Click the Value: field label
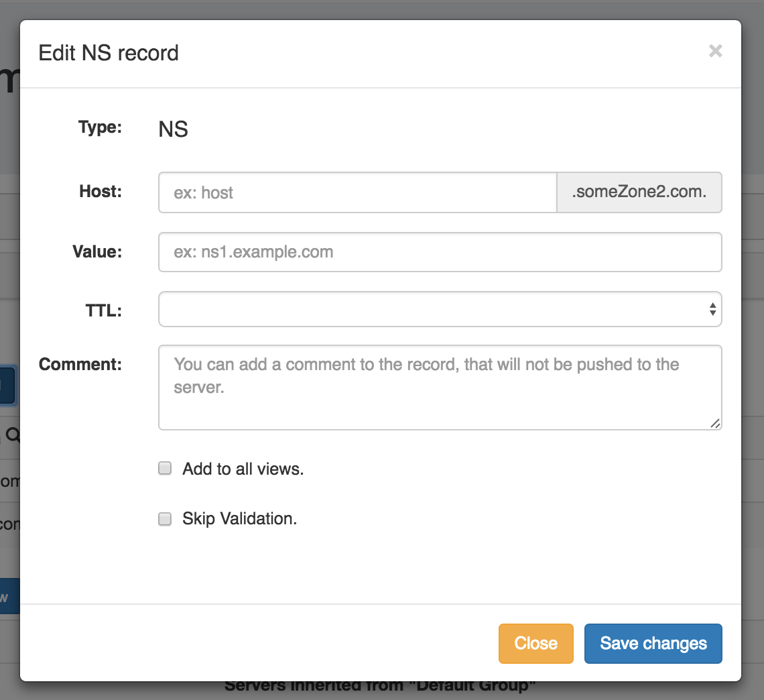764x700 pixels. coord(97,251)
